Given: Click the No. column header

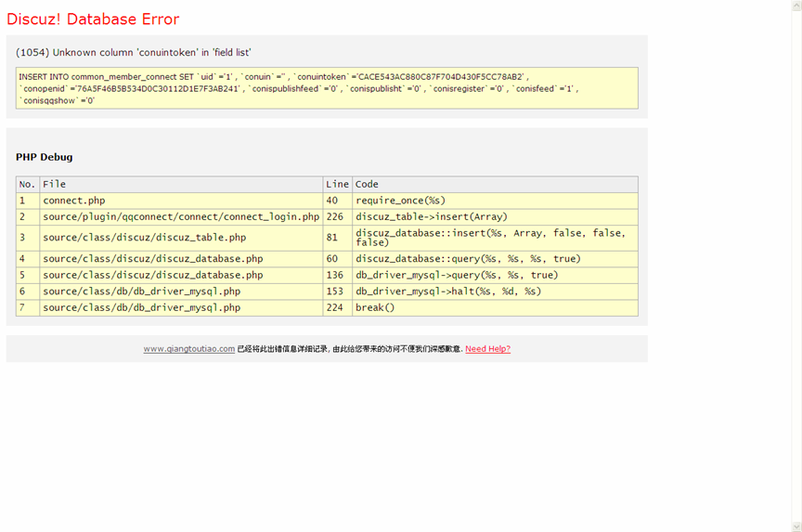Looking at the screenshot, I should (x=27, y=184).
